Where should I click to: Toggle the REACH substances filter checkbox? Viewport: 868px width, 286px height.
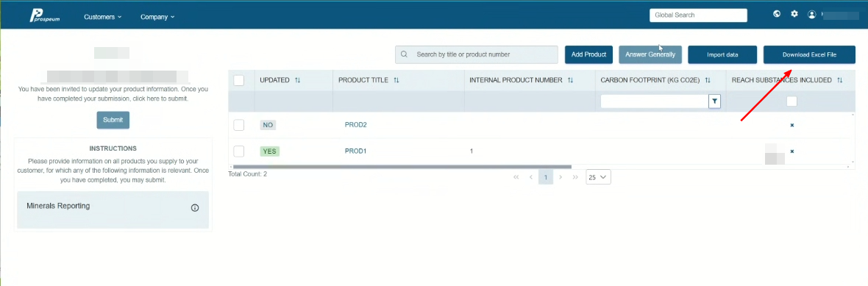pyautogui.click(x=792, y=101)
